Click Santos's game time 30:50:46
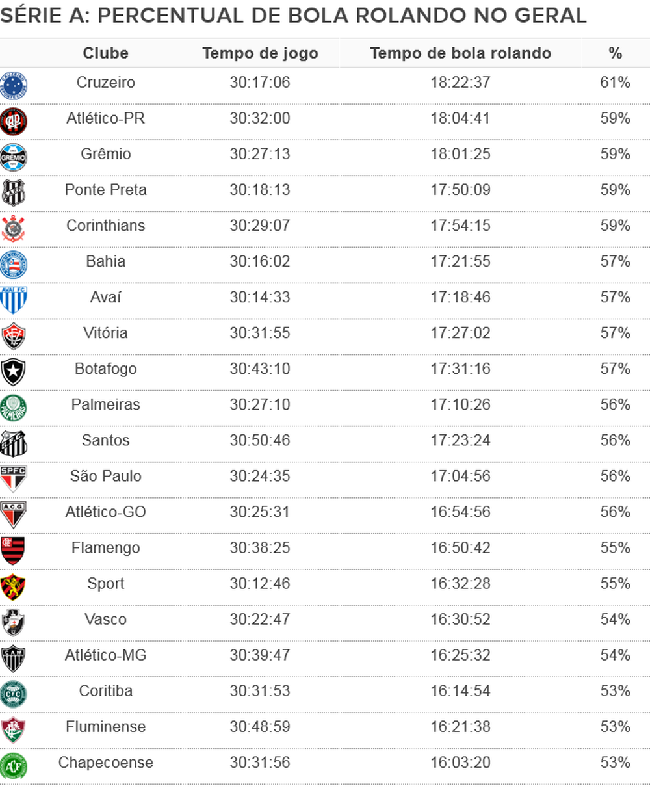 tap(260, 440)
